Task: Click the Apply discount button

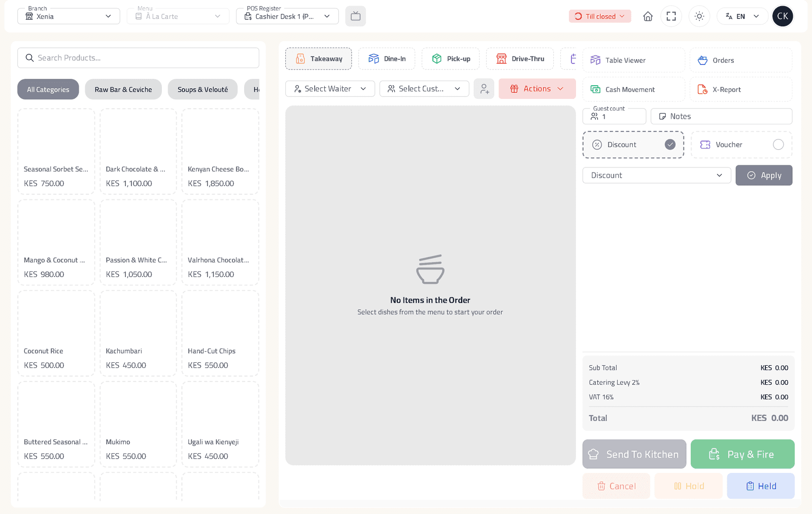Action: [764, 176]
